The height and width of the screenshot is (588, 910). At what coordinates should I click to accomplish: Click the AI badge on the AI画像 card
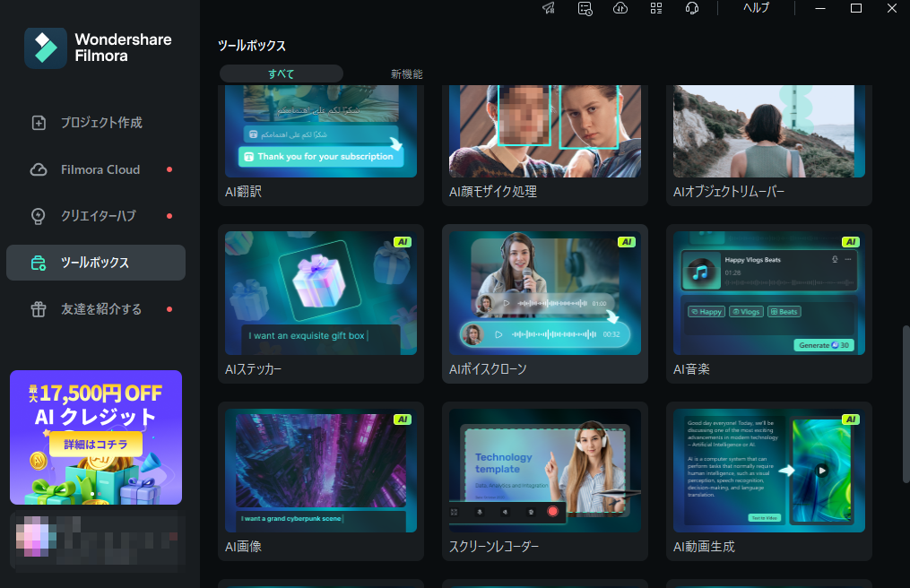[x=403, y=419]
